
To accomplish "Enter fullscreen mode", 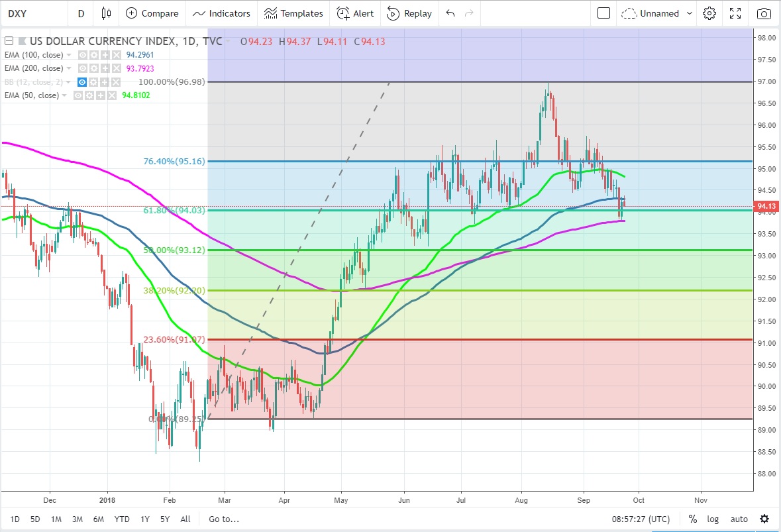I will point(735,13).
